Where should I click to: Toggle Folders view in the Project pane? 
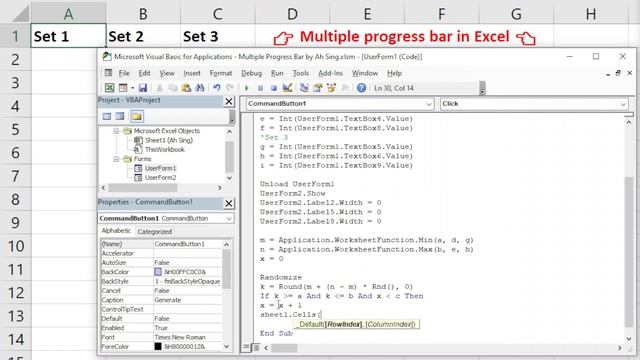click(x=137, y=117)
